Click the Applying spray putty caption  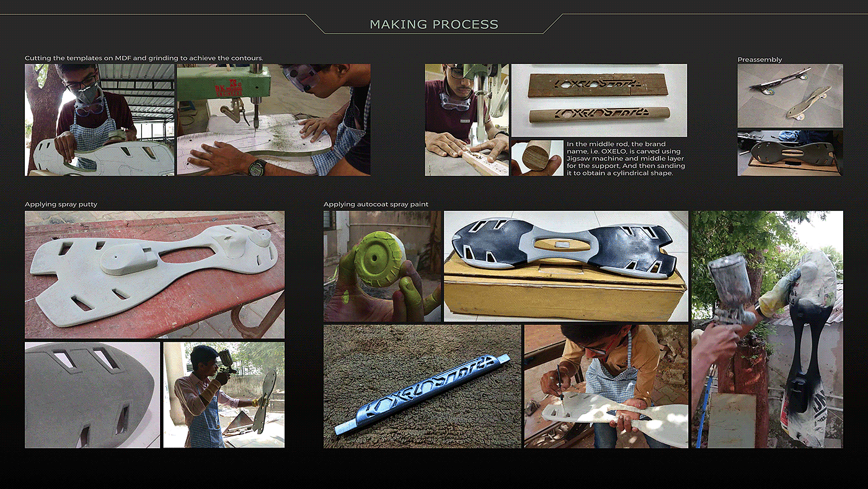coord(61,204)
